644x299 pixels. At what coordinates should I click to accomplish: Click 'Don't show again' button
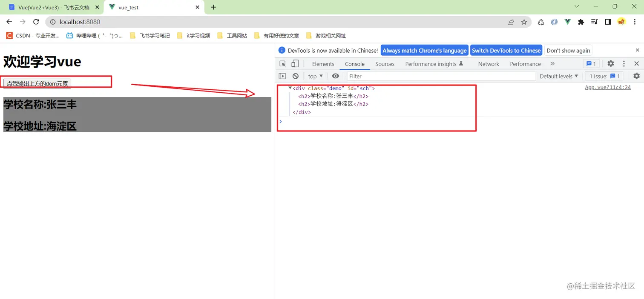click(x=568, y=50)
